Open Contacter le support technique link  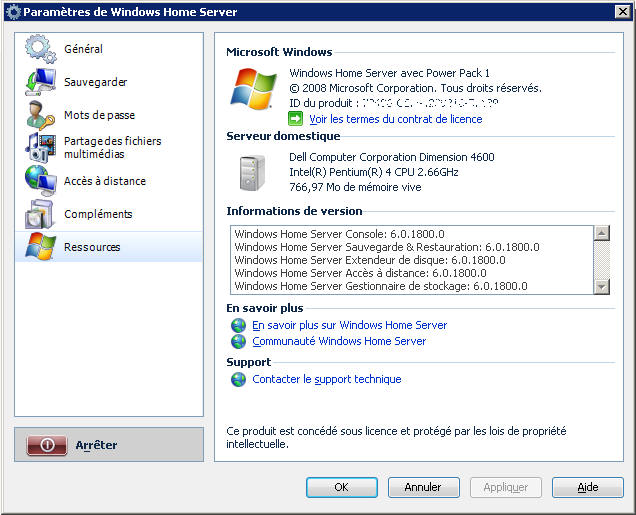pyautogui.click(x=327, y=380)
